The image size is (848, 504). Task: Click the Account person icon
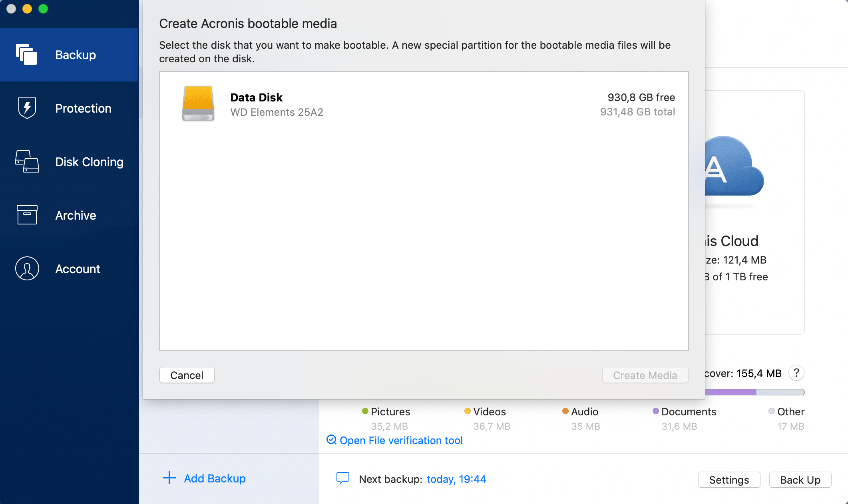coord(27,268)
